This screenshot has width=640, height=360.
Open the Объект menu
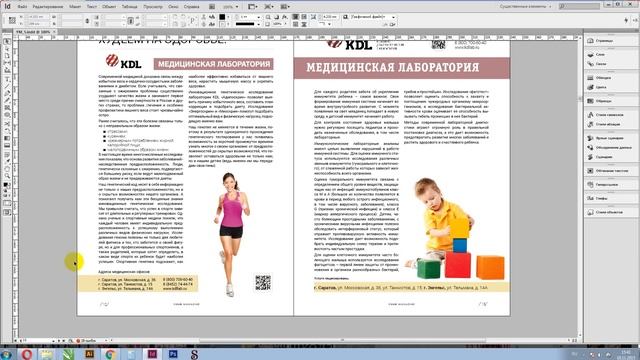tap(109, 7)
